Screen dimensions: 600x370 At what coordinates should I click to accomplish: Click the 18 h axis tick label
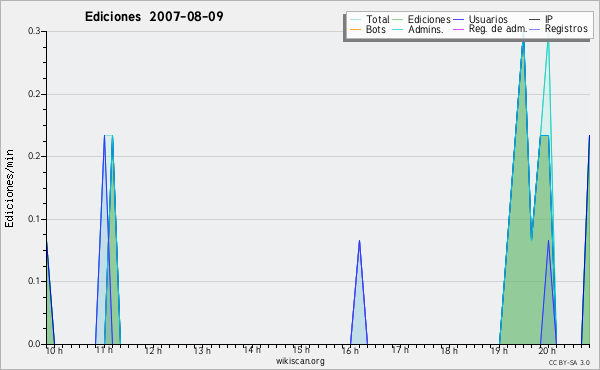coord(449,350)
